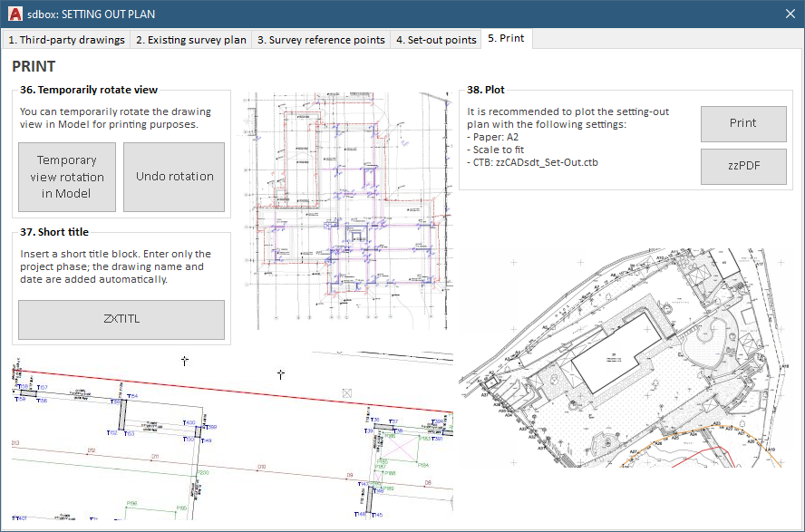Click the '- Scale to fit' text line

click(496, 150)
